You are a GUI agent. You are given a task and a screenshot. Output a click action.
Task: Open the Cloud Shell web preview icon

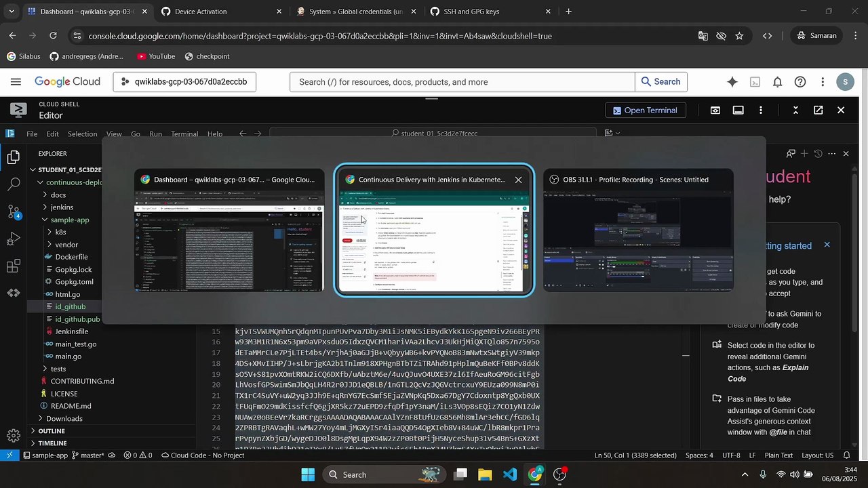point(715,110)
